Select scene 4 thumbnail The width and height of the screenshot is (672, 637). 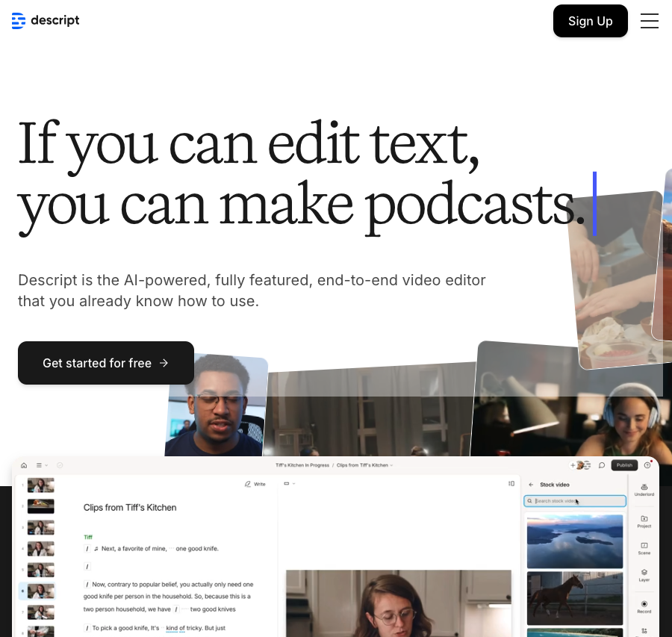pyautogui.click(x=41, y=549)
